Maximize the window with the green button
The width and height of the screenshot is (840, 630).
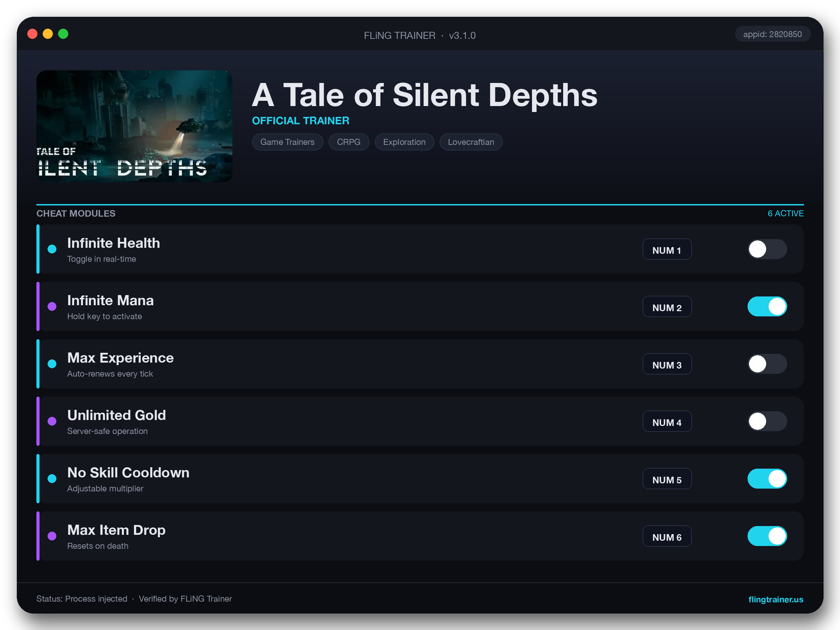[63, 34]
